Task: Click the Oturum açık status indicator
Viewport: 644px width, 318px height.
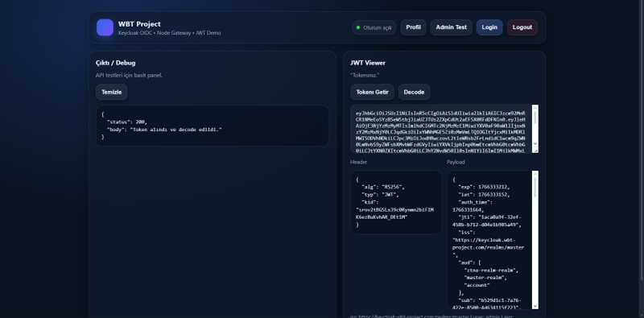Action: (374, 27)
